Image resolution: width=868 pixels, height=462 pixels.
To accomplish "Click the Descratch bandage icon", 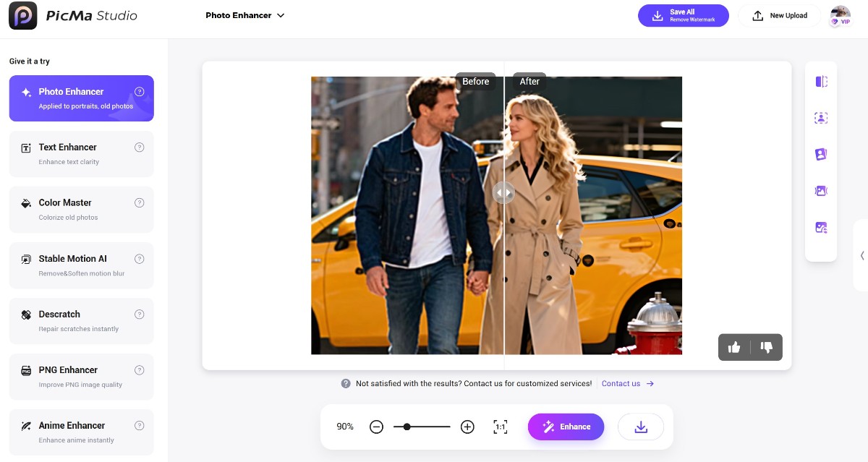I will coord(26,315).
